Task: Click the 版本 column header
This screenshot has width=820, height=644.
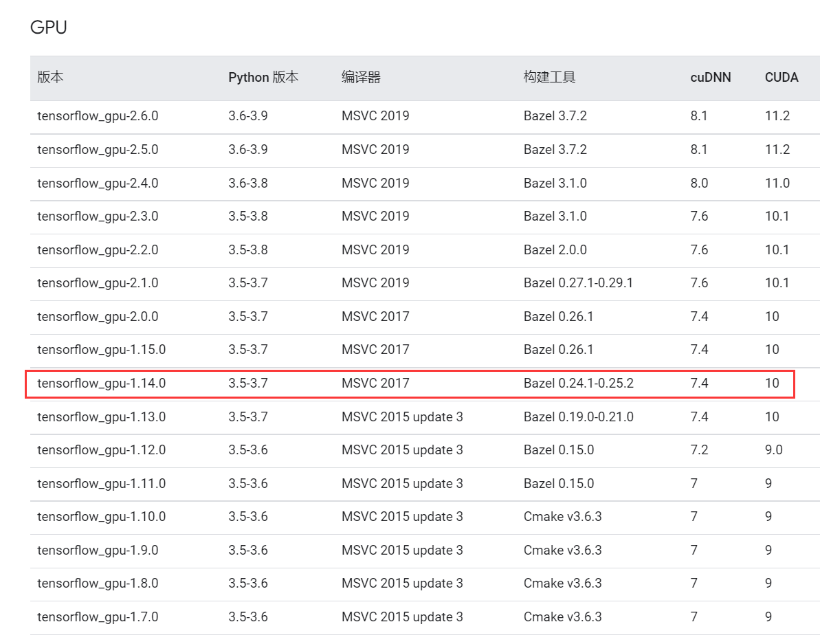Action: pos(50,78)
